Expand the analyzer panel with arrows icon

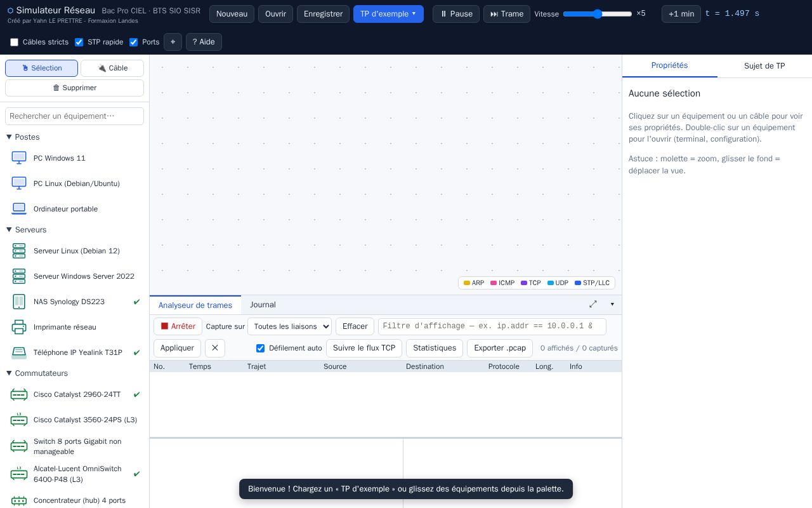coord(593,304)
